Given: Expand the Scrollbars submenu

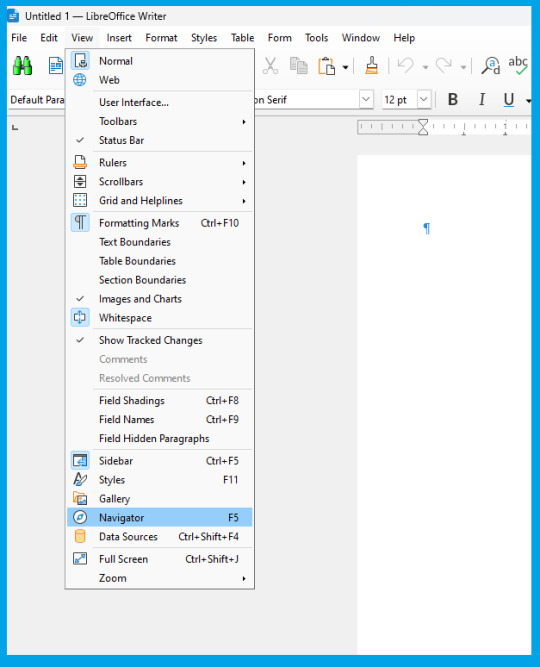Looking at the screenshot, I should pos(160,182).
